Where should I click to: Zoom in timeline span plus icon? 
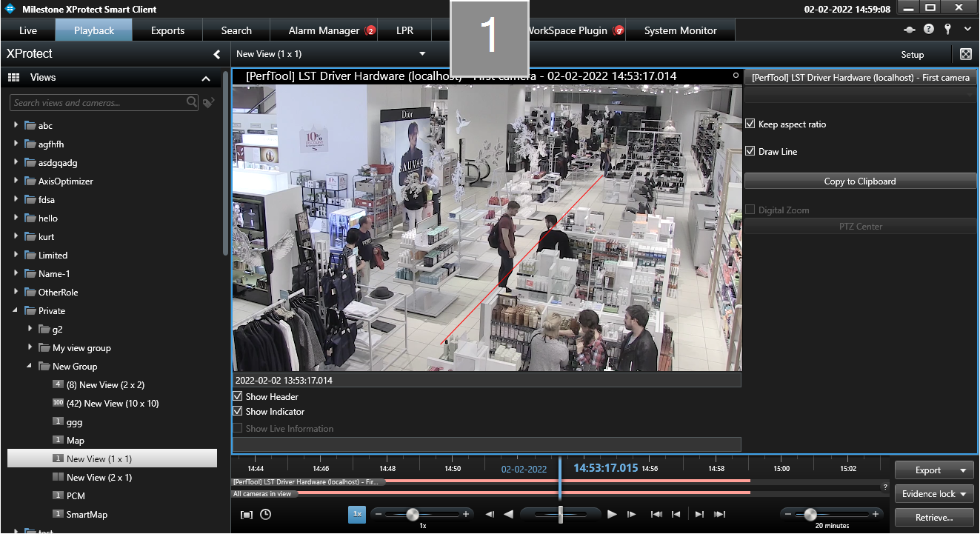point(876,514)
